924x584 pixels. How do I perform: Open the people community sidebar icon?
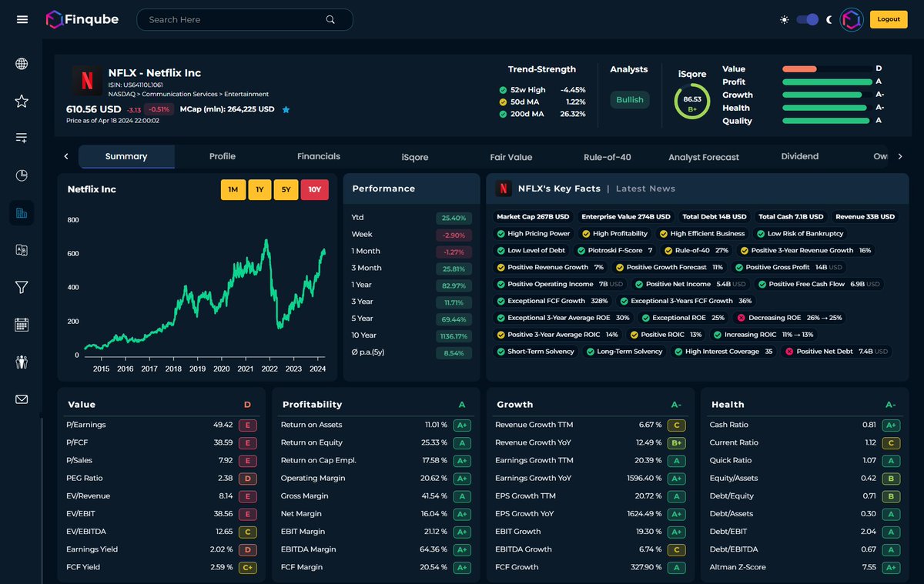[22, 362]
